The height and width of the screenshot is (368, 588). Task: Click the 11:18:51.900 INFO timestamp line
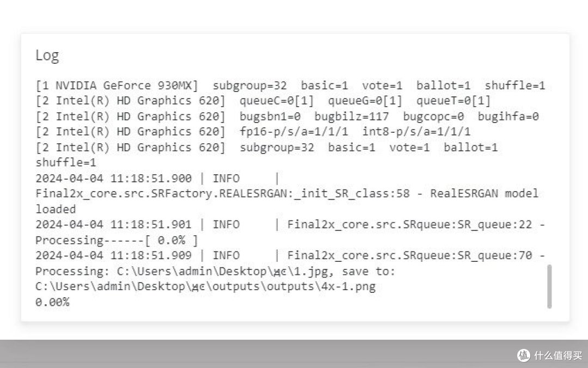point(157,178)
